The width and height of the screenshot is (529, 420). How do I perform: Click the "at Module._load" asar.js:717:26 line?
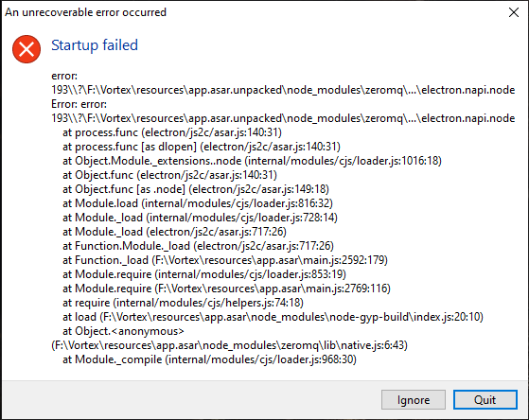pos(174,232)
